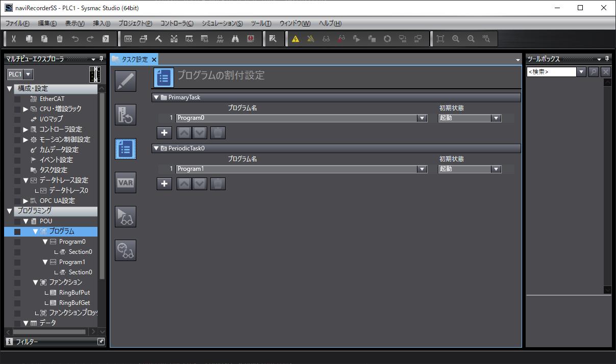
Task: Click the Undo arrow in the toolbar
Action: pyautogui.click(x=75, y=39)
